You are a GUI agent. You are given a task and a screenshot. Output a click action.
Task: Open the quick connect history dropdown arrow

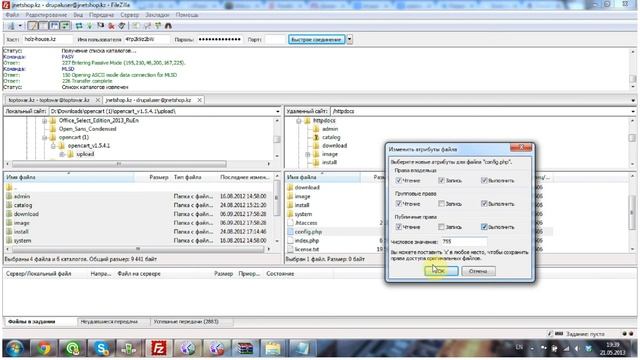[350, 40]
